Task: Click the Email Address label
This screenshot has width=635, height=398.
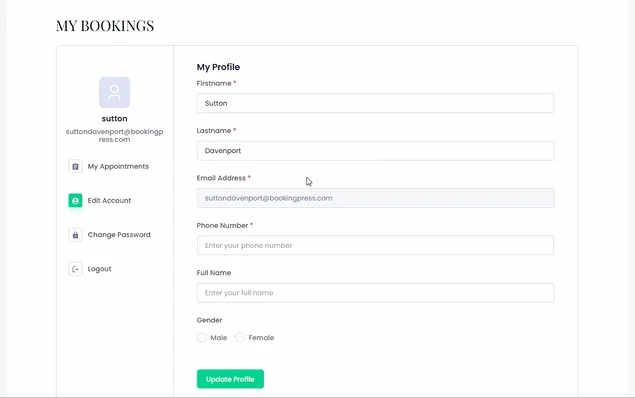Action: tap(221, 178)
